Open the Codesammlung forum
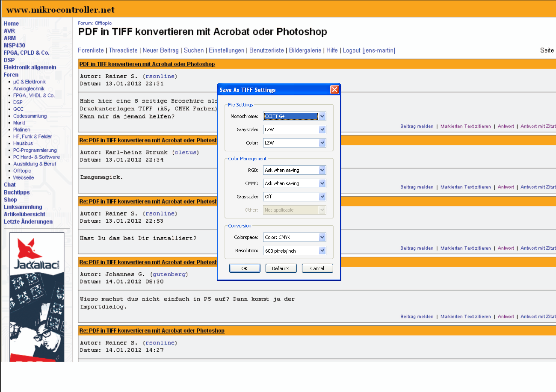The height and width of the screenshot is (392, 556). (30, 116)
